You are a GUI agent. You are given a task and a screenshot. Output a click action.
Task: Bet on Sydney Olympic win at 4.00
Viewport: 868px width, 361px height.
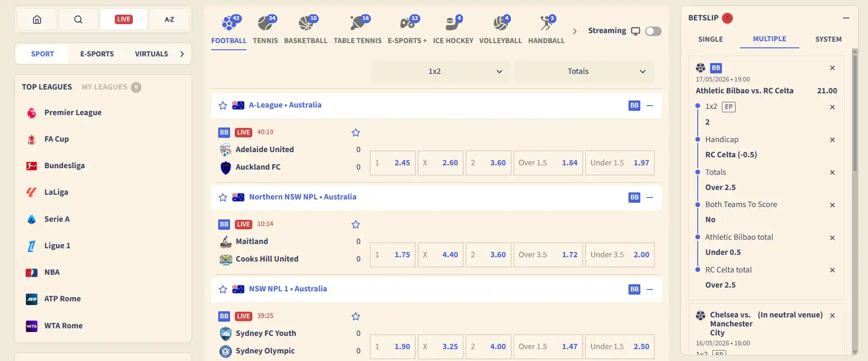tap(489, 347)
